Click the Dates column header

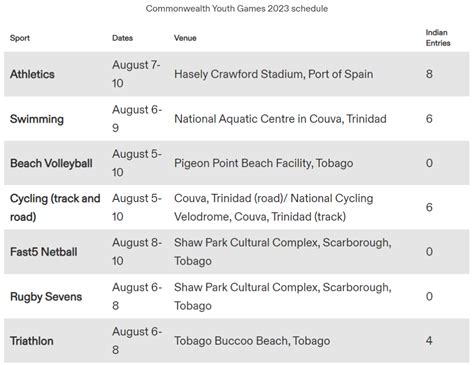click(122, 38)
